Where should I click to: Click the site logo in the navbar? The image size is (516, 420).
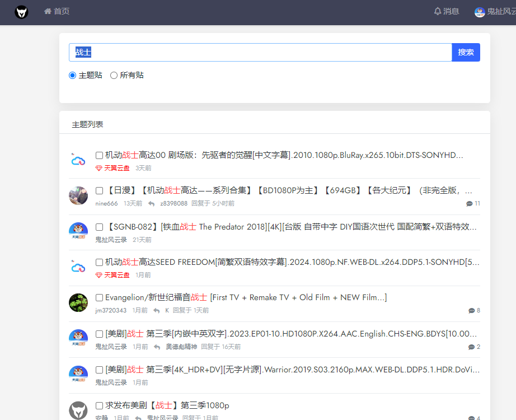21,12
